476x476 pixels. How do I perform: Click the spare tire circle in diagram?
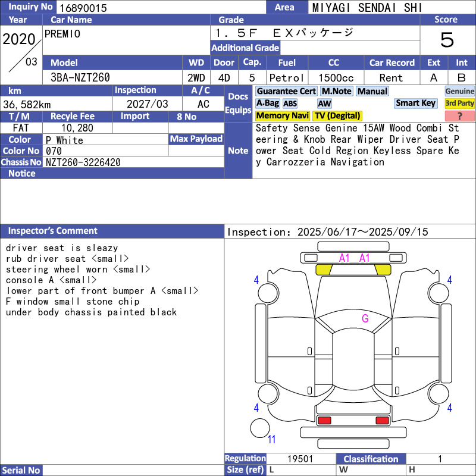point(260,428)
